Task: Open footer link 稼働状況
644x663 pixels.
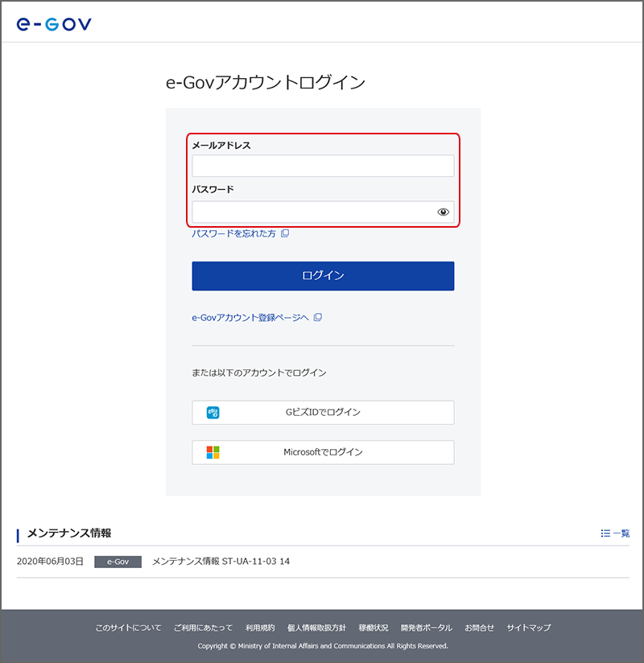Action: click(374, 628)
